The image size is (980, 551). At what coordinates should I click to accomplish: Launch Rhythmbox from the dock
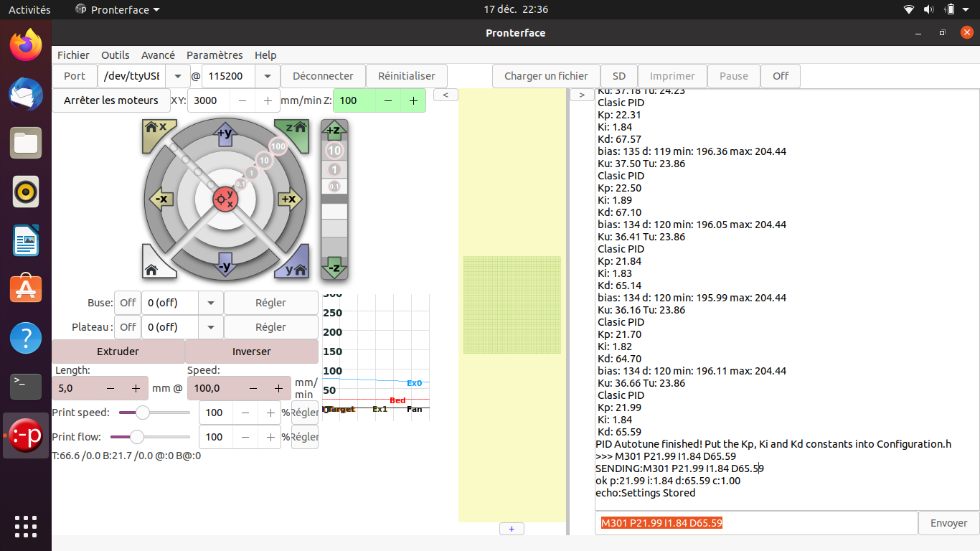point(26,192)
